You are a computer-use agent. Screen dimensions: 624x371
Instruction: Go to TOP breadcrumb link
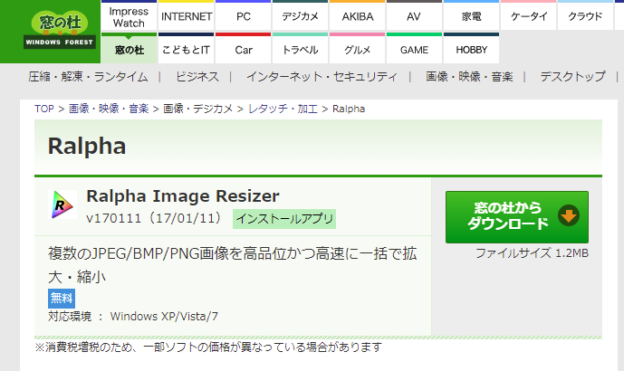[x=44, y=109]
